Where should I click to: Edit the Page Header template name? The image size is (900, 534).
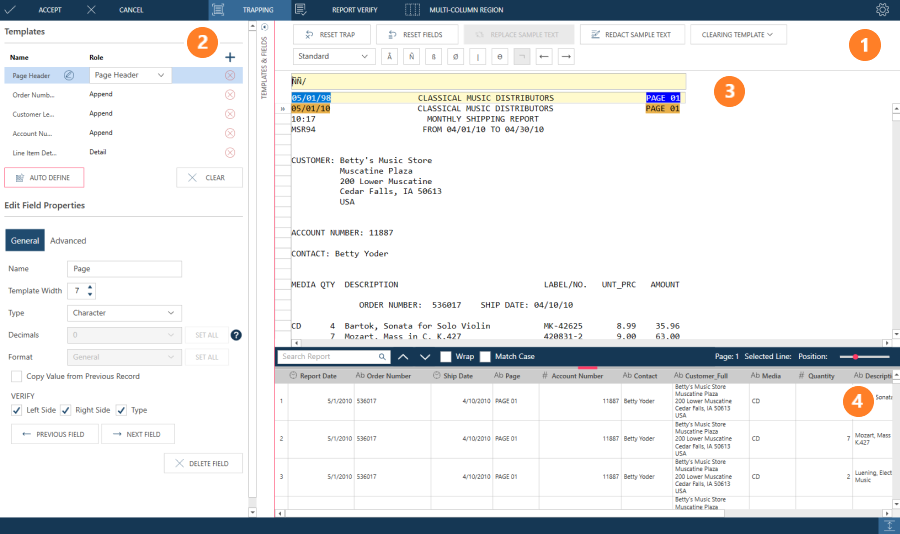[69, 75]
